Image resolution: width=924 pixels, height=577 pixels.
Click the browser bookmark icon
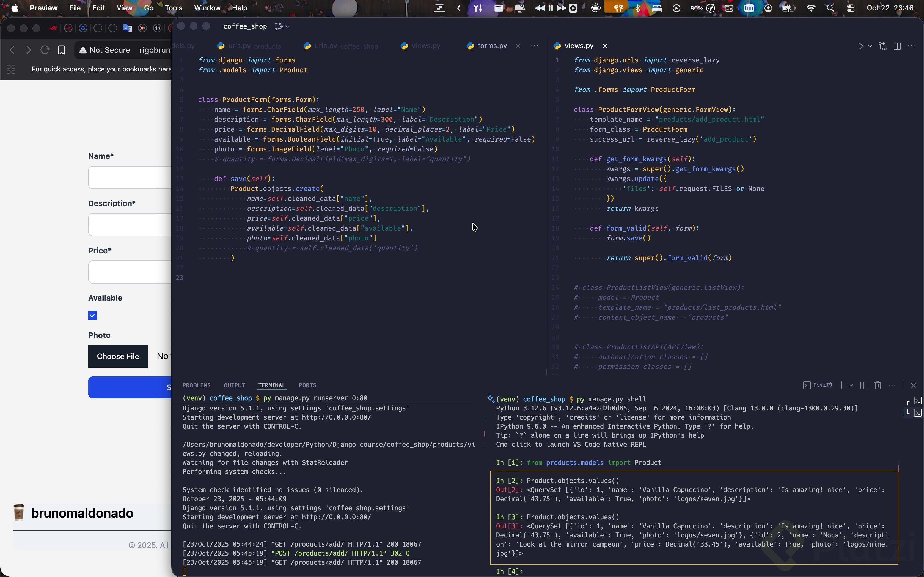click(x=62, y=50)
